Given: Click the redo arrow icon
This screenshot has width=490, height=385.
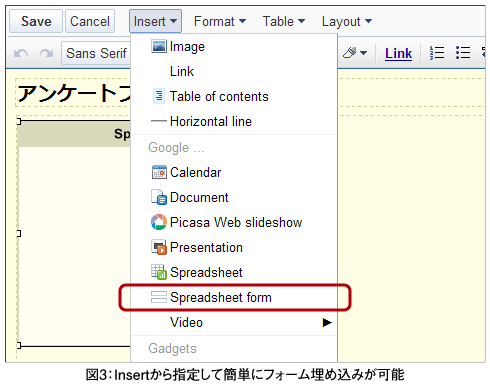Looking at the screenshot, I should coord(46,53).
